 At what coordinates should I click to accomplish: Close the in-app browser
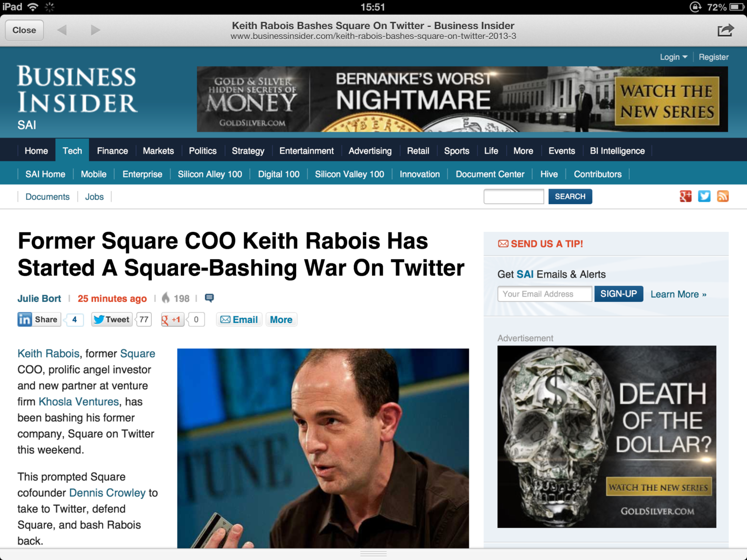24,30
